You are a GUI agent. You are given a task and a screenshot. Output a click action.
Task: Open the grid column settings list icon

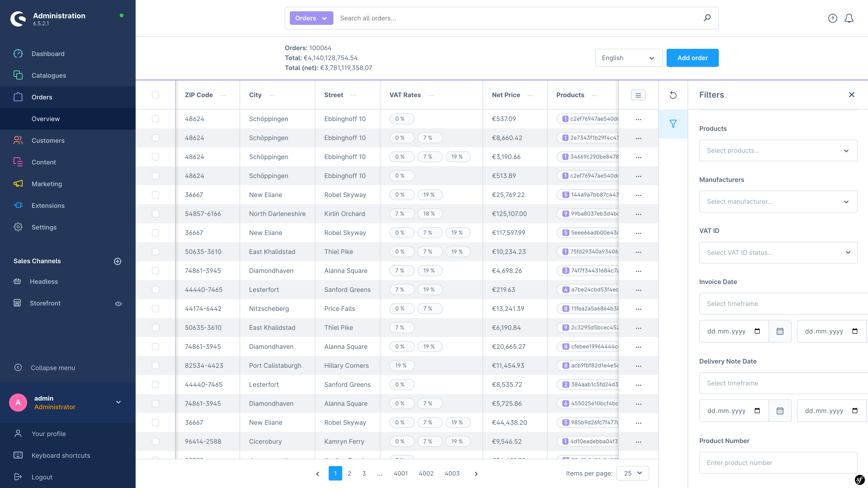(x=638, y=95)
